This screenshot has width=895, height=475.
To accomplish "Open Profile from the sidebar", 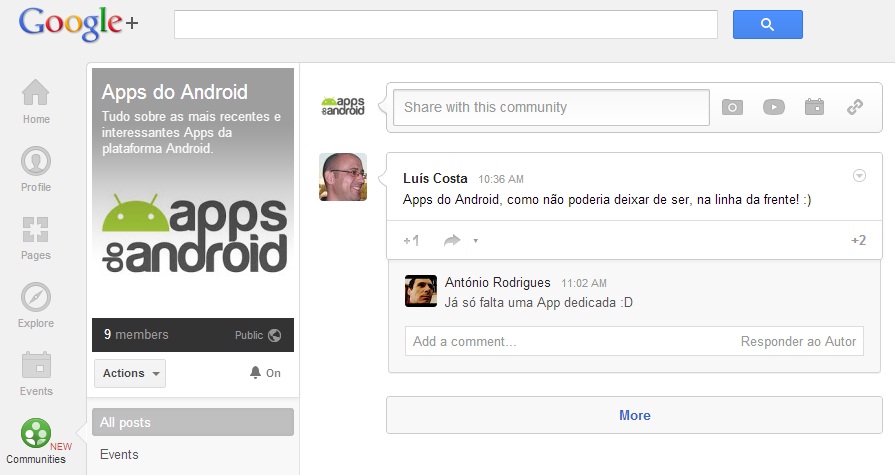I will (x=36, y=170).
